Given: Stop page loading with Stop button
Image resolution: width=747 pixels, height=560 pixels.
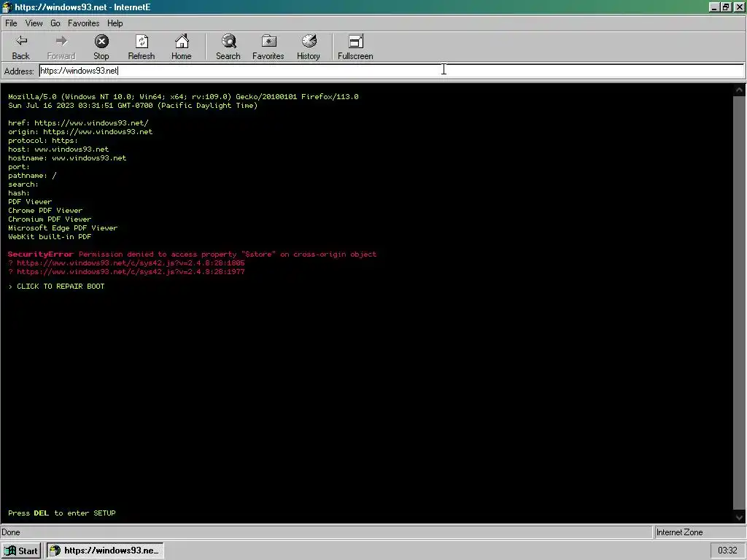Looking at the screenshot, I should coord(101,47).
